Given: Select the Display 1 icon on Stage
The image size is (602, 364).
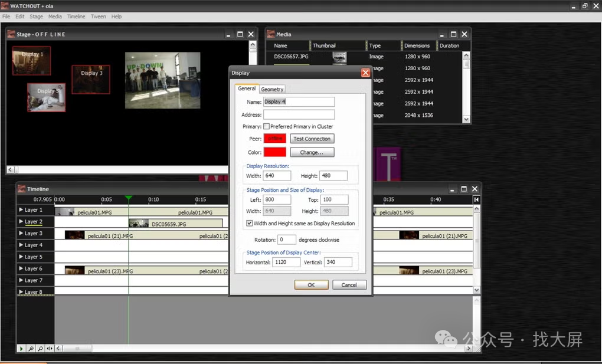Looking at the screenshot, I should [31, 61].
